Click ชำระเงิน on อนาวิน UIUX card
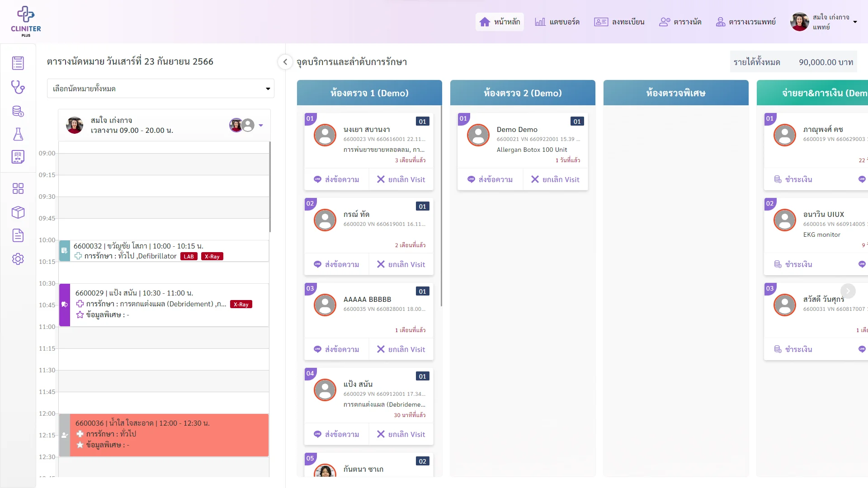Image resolution: width=868 pixels, height=488 pixels. (x=793, y=264)
